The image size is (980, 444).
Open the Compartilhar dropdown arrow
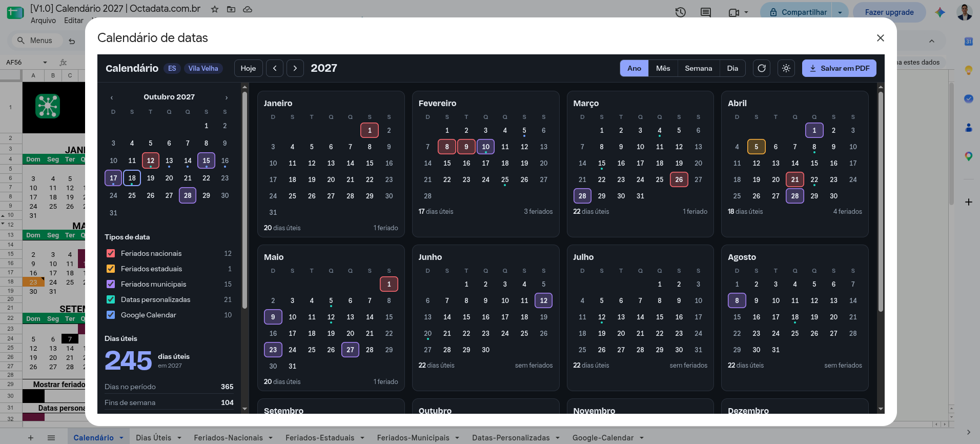pos(840,12)
